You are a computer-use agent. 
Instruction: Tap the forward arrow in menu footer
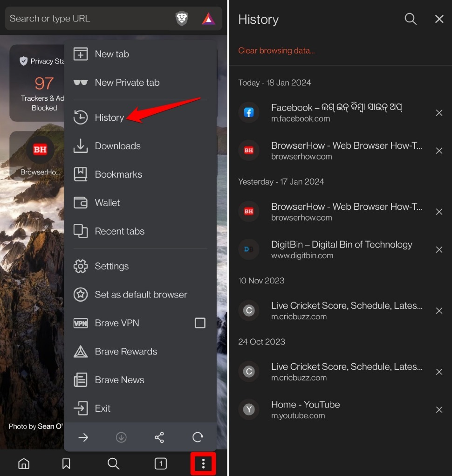83,437
